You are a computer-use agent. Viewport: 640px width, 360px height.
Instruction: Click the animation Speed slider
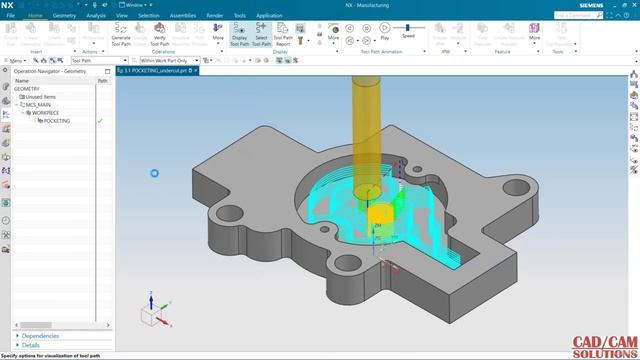[x=408, y=28]
